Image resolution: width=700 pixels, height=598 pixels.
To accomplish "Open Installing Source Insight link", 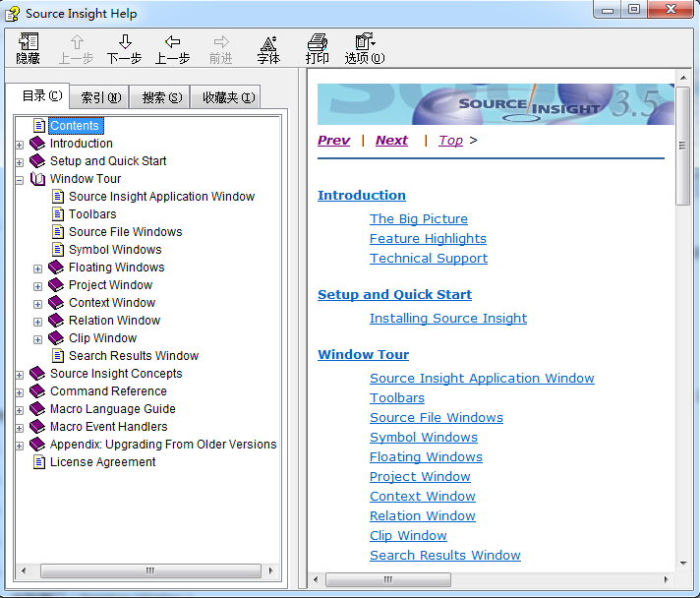I will [x=448, y=318].
